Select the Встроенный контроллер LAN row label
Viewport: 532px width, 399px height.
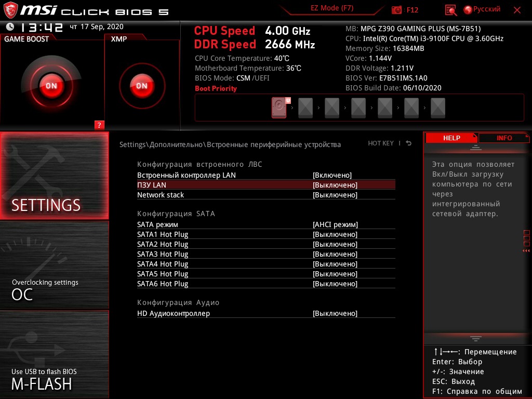tap(187, 175)
